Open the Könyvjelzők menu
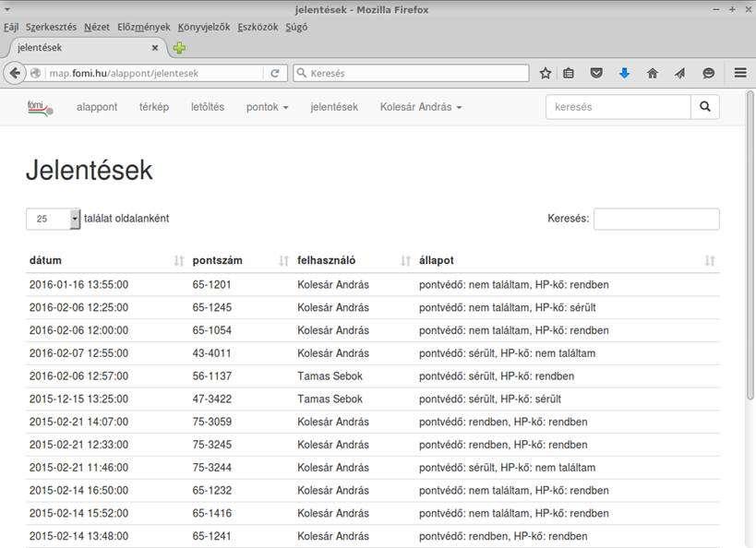The image size is (756, 548). 204,27
